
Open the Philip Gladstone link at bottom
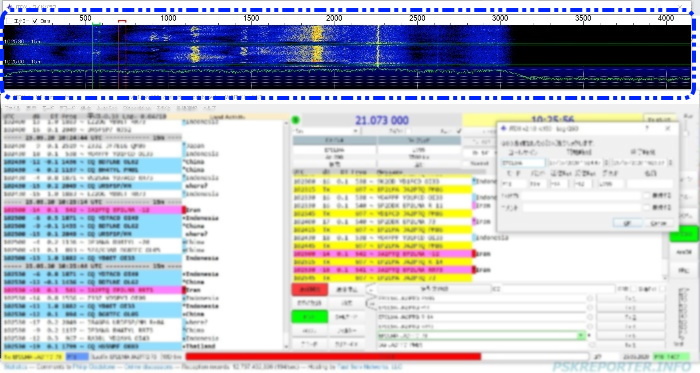click(x=94, y=367)
